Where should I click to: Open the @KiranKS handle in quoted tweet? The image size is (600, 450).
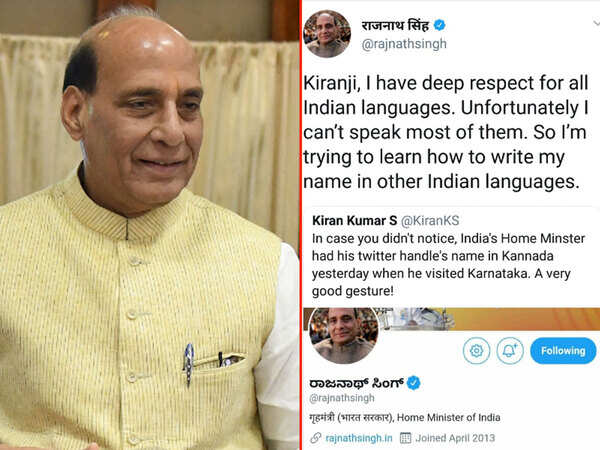(430, 221)
